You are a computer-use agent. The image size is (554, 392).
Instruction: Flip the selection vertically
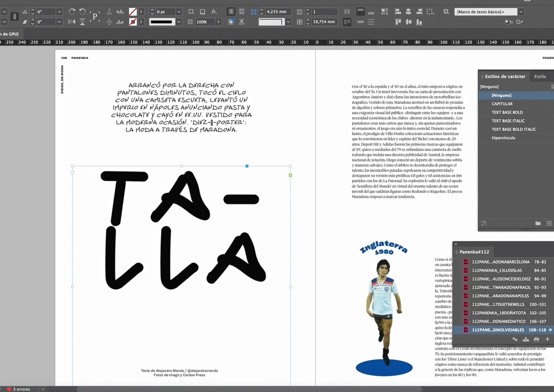pos(82,22)
